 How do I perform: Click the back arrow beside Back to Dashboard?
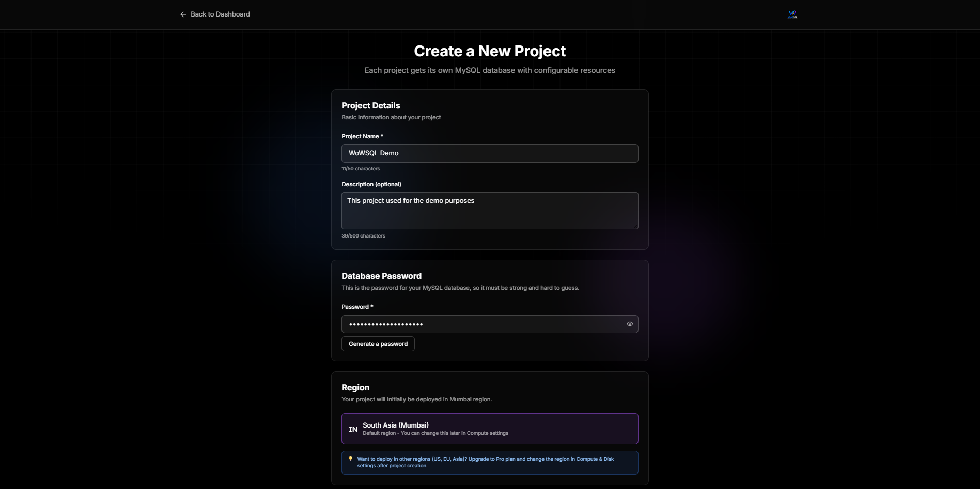[x=182, y=14]
